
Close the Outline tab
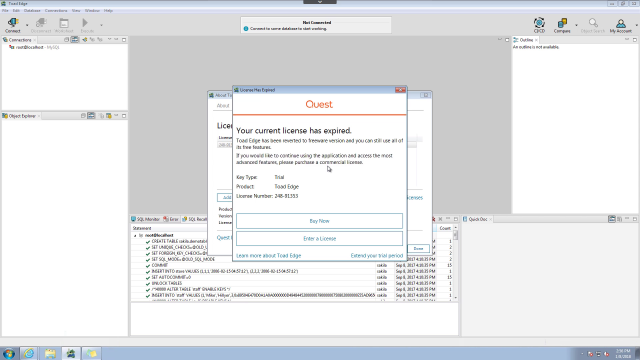536,40
